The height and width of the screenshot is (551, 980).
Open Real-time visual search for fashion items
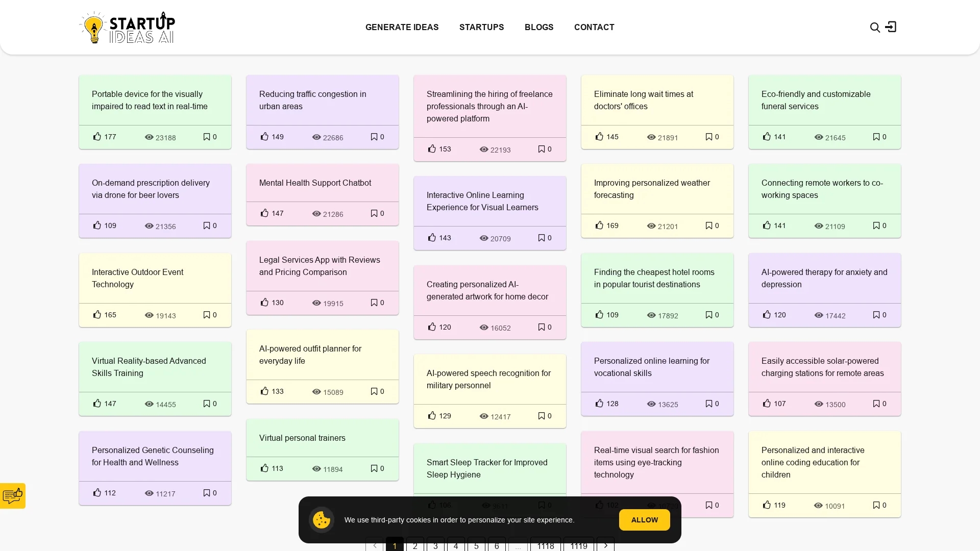pyautogui.click(x=656, y=462)
